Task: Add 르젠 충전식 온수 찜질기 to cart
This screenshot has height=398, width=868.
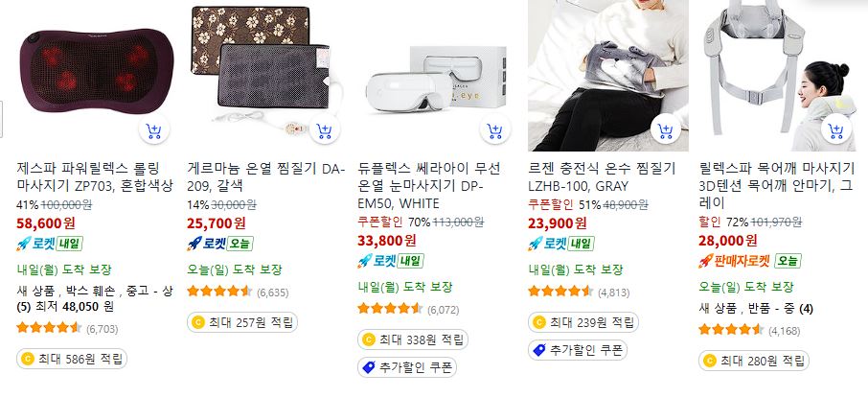Action: point(666,130)
